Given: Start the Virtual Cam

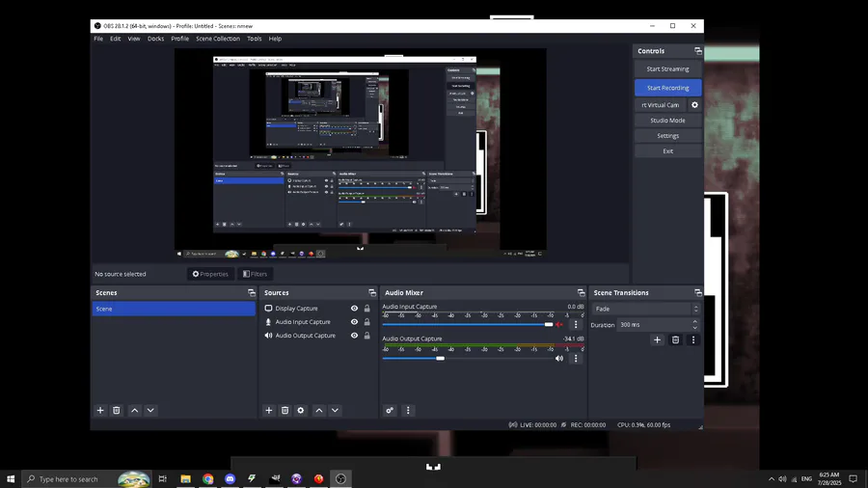Looking at the screenshot, I should [x=661, y=105].
